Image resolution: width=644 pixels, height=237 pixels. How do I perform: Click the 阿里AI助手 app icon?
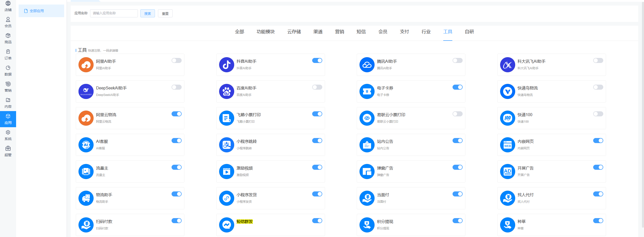(86, 65)
